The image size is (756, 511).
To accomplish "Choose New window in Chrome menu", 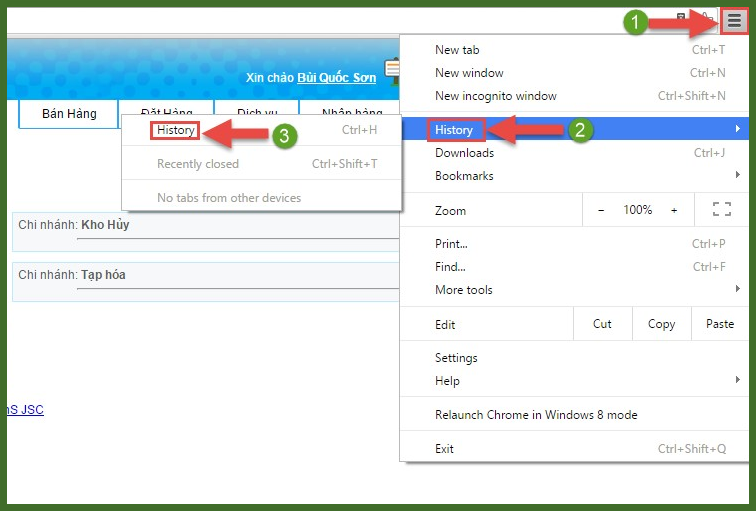I will 469,73.
